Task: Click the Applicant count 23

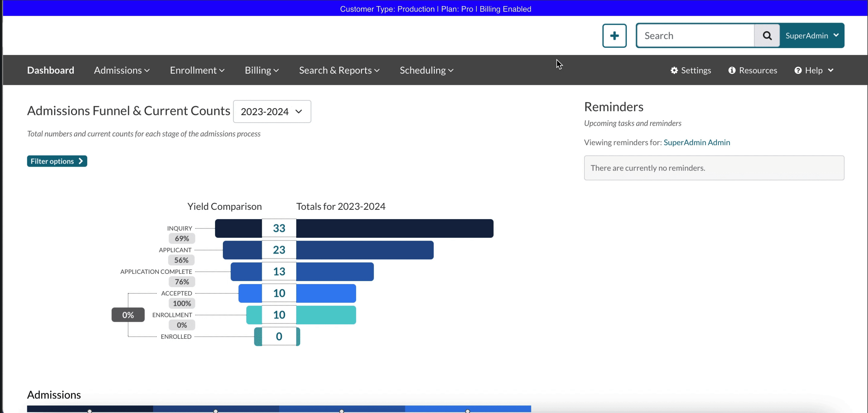Action: (279, 250)
